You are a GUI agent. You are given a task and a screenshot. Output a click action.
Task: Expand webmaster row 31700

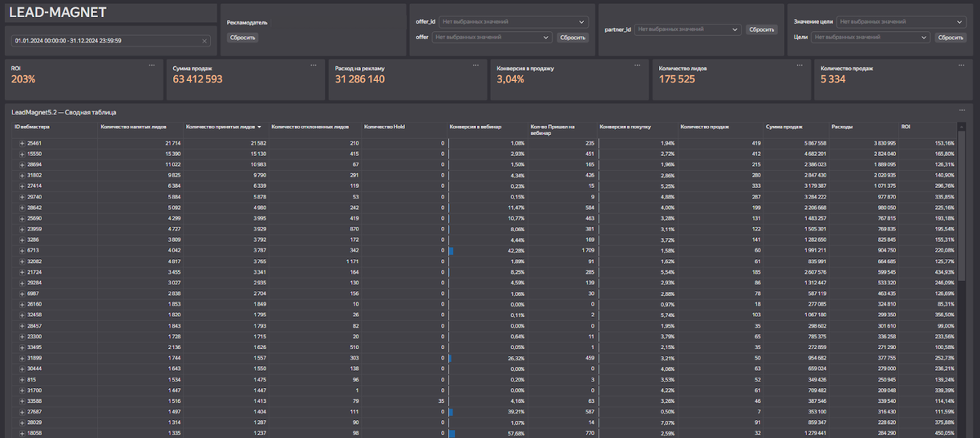(x=22, y=391)
